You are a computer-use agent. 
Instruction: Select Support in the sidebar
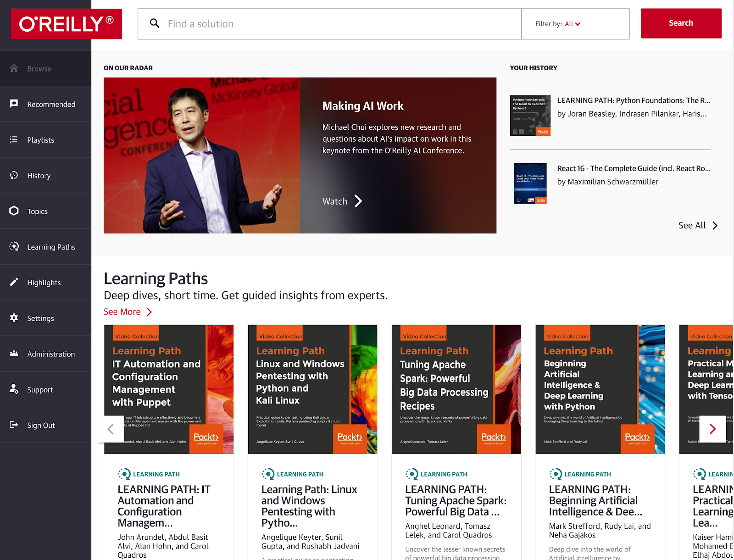click(45, 390)
